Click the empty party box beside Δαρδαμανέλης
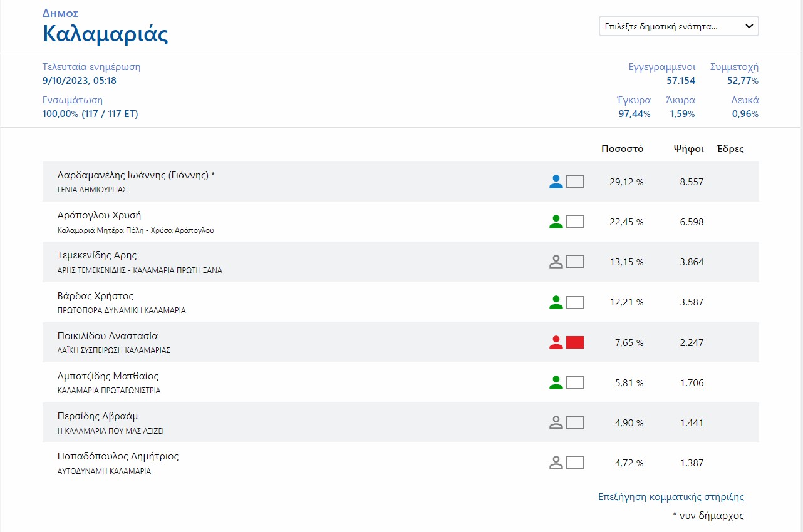Image resolution: width=803 pixels, height=532 pixels. pos(575,182)
